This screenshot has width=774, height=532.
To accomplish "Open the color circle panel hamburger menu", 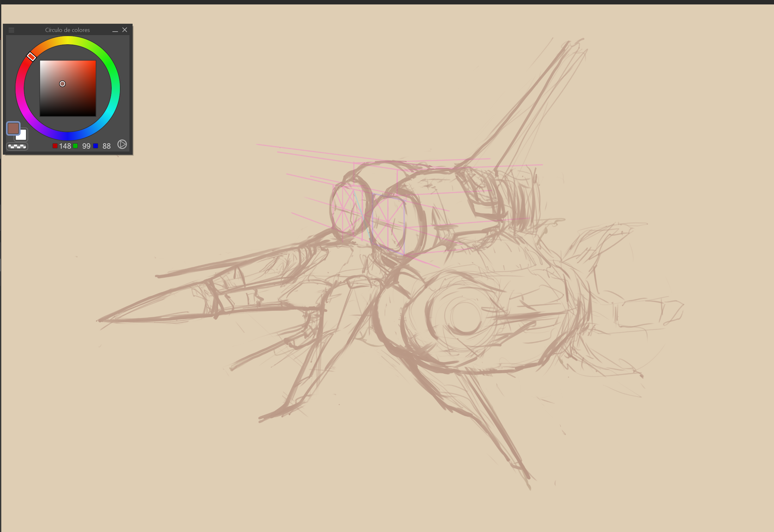I will coord(11,30).
